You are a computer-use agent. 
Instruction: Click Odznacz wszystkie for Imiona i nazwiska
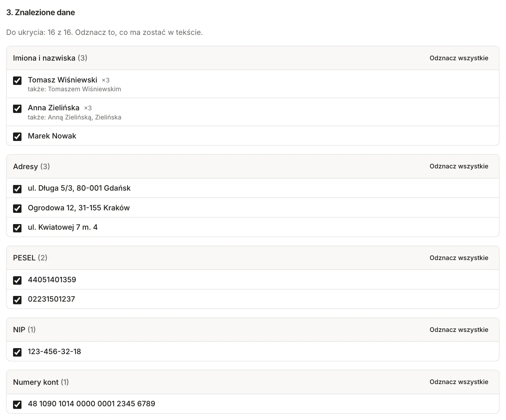pyautogui.click(x=459, y=58)
